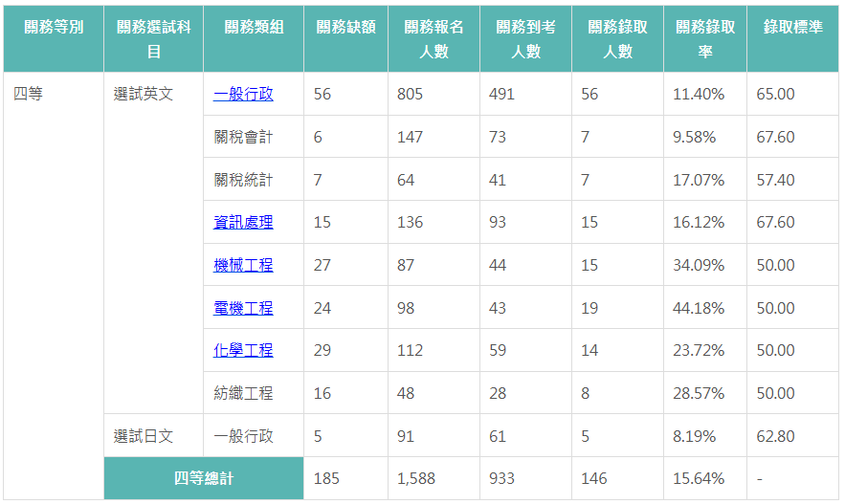Viewport: 845px width, 504px height.
Task: Click the 62.80 admission standard
Action: [x=775, y=436]
